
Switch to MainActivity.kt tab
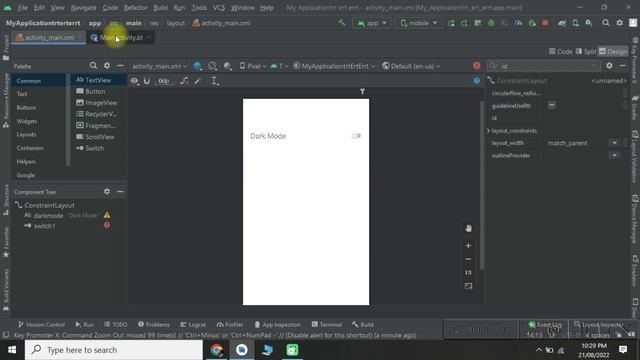coord(120,38)
